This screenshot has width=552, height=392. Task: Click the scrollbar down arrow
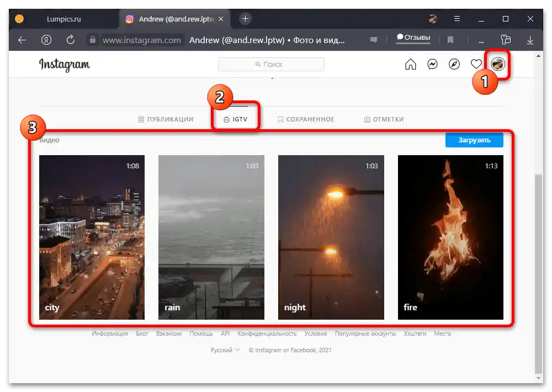538,378
